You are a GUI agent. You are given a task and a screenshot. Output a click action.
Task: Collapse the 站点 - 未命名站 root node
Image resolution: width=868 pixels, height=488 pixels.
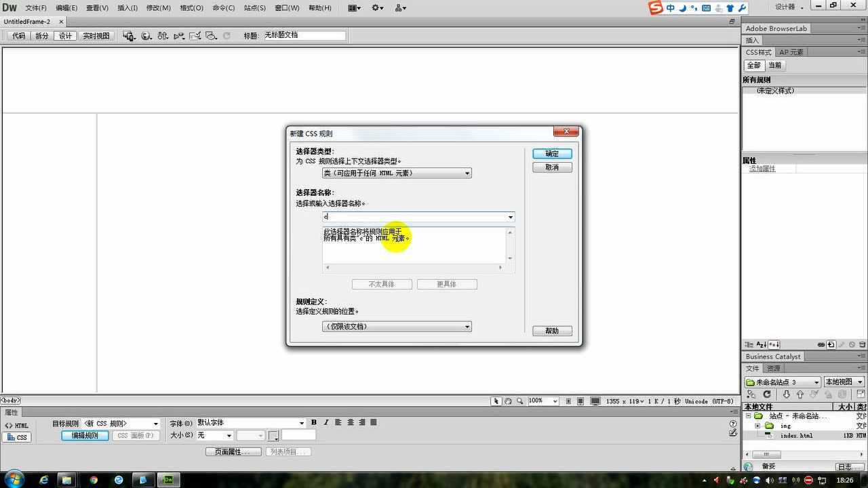[748, 416]
